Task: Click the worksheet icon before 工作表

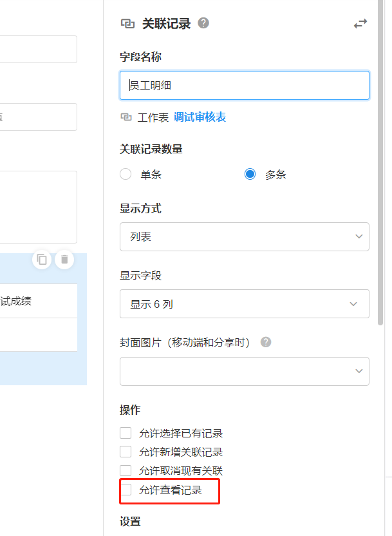Action: tap(126, 117)
